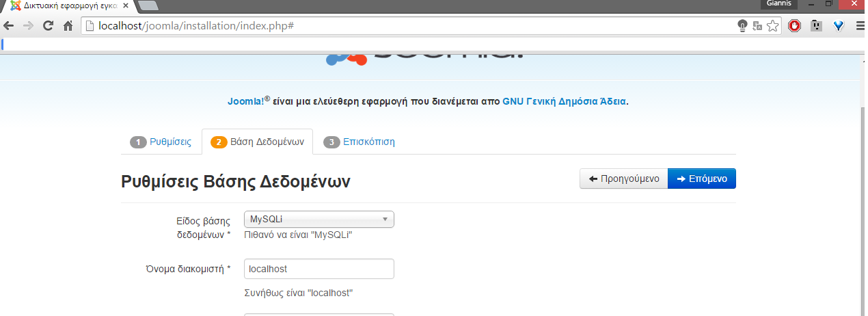Open a new browser tab

click(x=148, y=5)
